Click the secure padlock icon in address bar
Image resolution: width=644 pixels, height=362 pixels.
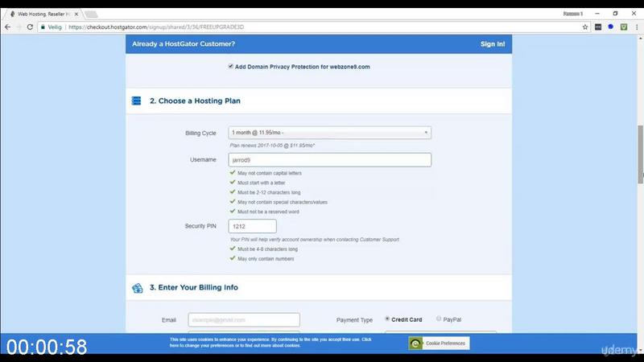point(43,27)
